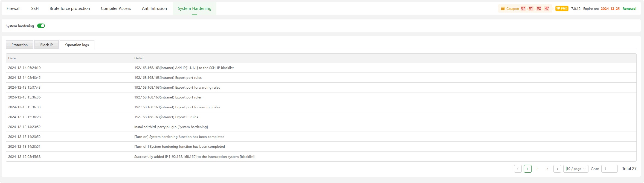Image resolution: width=644 pixels, height=183 pixels.
Task: Turn off the System hardening switch
Action: [x=41, y=26]
